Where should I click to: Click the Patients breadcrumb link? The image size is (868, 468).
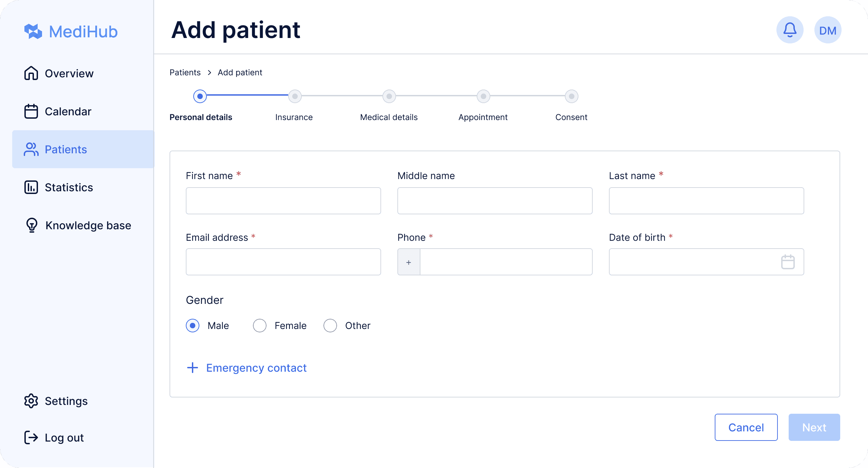tap(185, 73)
